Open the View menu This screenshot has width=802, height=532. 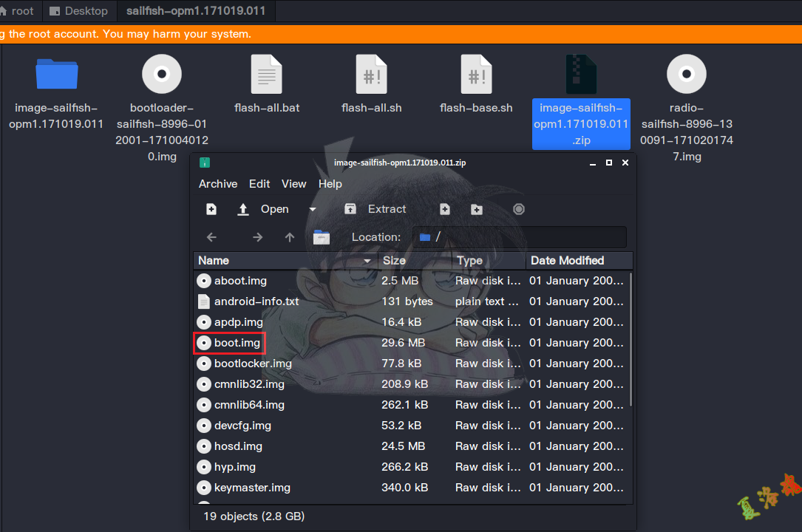point(293,184)
